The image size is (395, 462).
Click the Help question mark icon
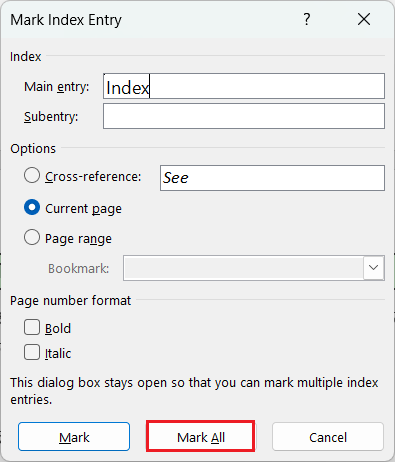click(x=307, y=19)
